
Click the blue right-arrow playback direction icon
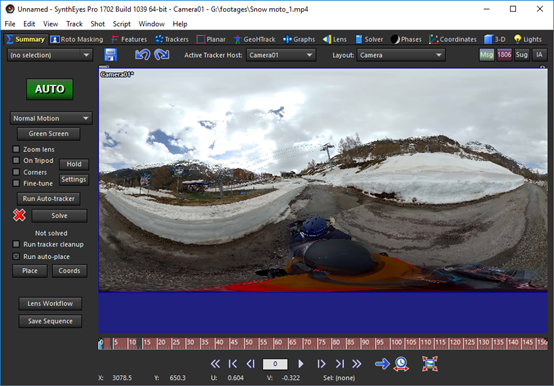(x=382, y=364)
